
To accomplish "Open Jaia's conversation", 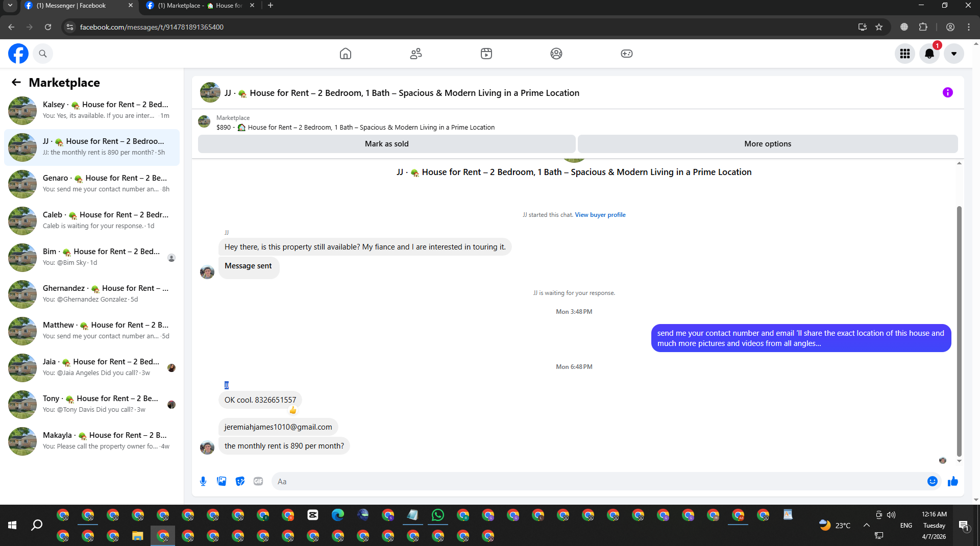I will (92, 367).
